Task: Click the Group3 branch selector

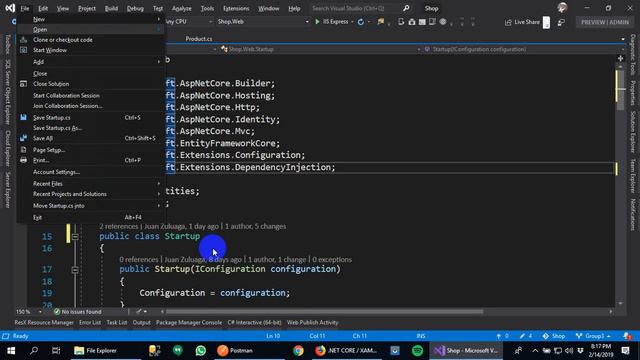Action: [x=593, y=336]
